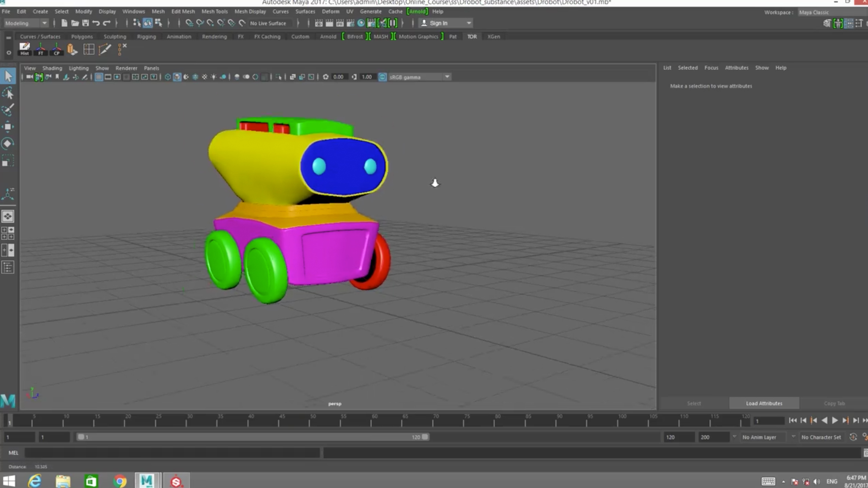
Task: Click the Freeze Transformations FT shelf icon
Action: [x=41, y=49]
